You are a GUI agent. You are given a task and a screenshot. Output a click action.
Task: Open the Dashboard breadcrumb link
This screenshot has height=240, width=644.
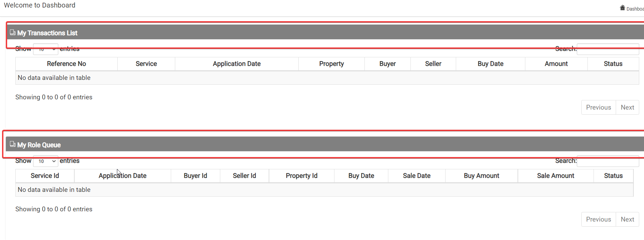coord(635,9)
